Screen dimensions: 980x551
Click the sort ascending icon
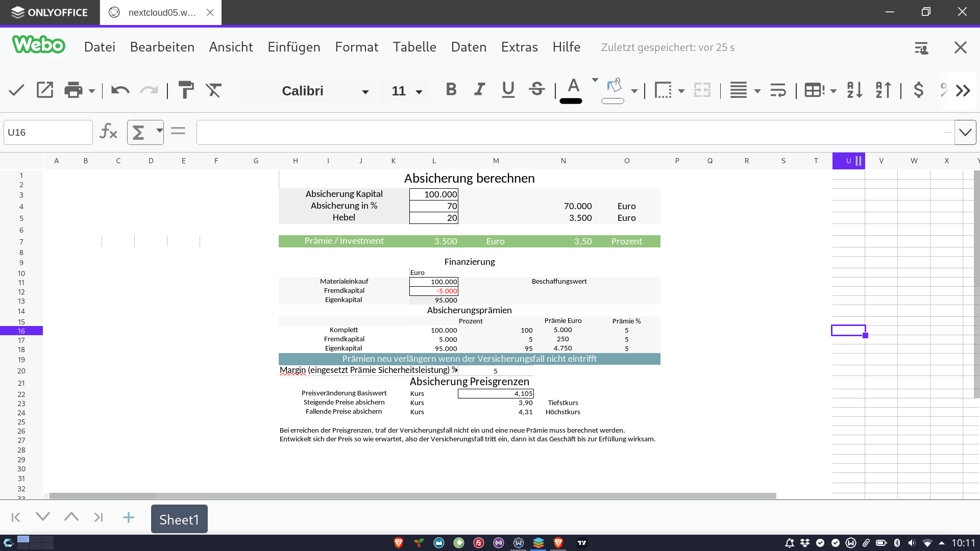point(854,90)
